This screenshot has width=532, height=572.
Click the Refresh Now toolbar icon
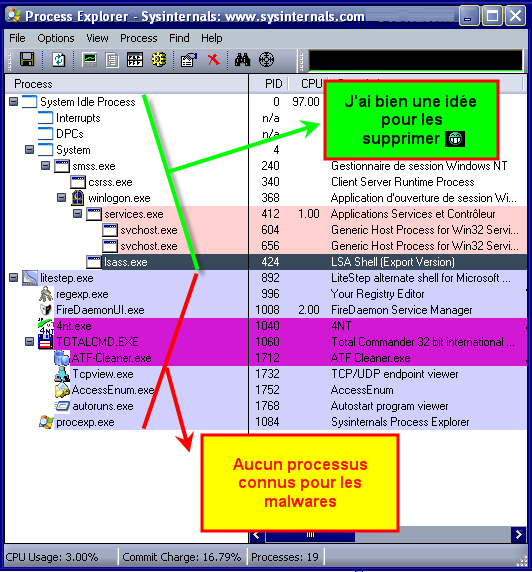tap(58, 59)
